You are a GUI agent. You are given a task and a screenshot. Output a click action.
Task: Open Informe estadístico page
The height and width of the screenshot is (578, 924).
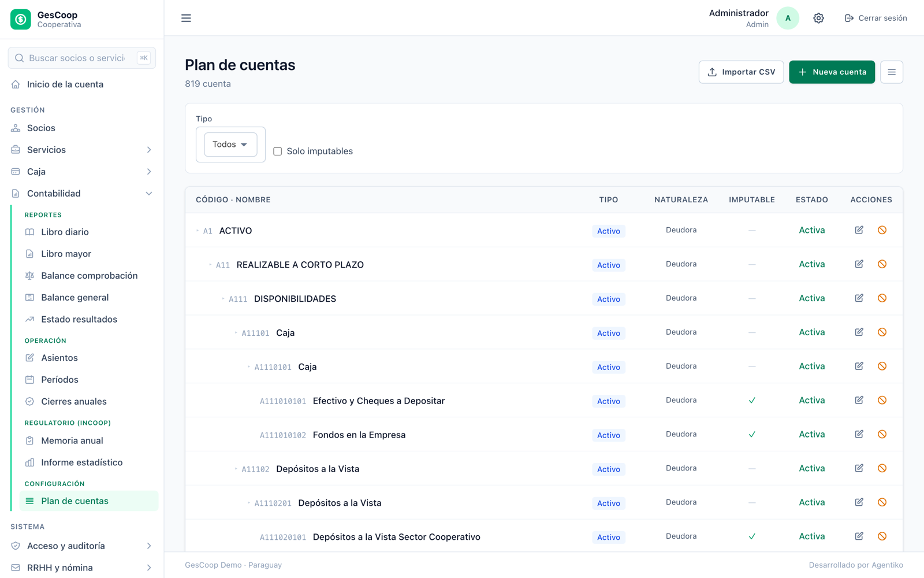click(89, 462)
